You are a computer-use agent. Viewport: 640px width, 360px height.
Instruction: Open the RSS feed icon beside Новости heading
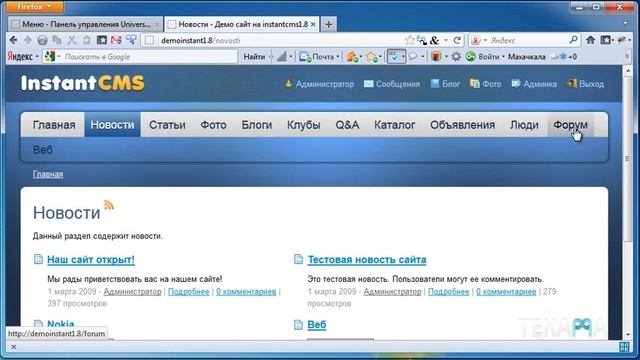pos(109,205)
